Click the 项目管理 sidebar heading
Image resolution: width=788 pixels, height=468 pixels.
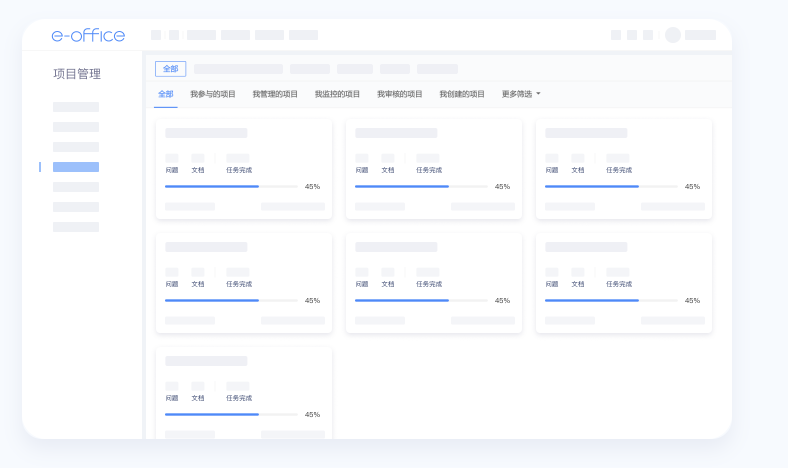[77, 74]
